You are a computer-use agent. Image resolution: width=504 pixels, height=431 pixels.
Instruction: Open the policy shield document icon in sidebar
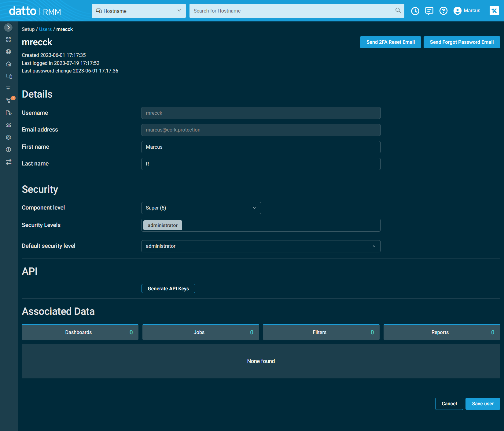(x=9, y=113)
